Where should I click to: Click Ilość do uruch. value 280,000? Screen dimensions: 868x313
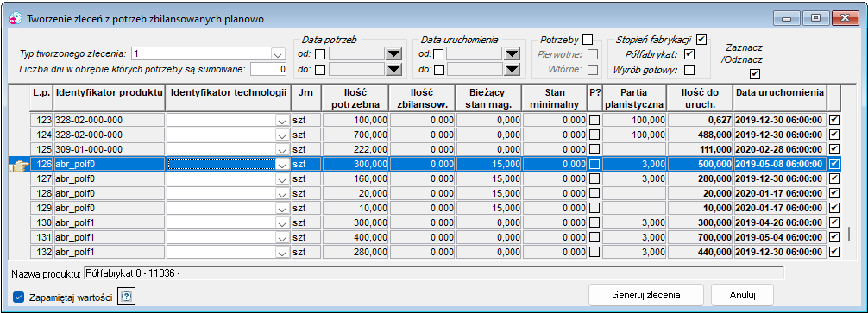coord(701,178)
